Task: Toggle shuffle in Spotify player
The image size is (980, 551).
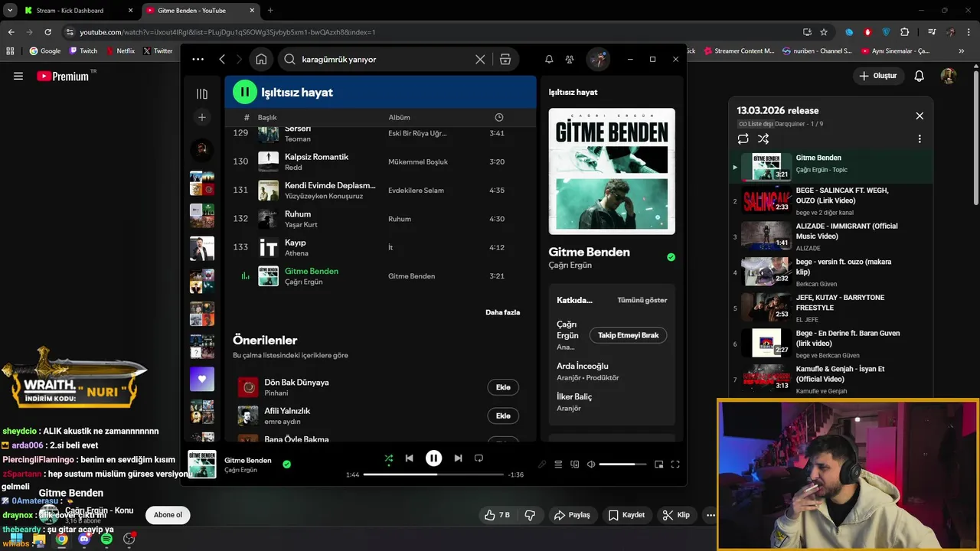Action: 388,458
